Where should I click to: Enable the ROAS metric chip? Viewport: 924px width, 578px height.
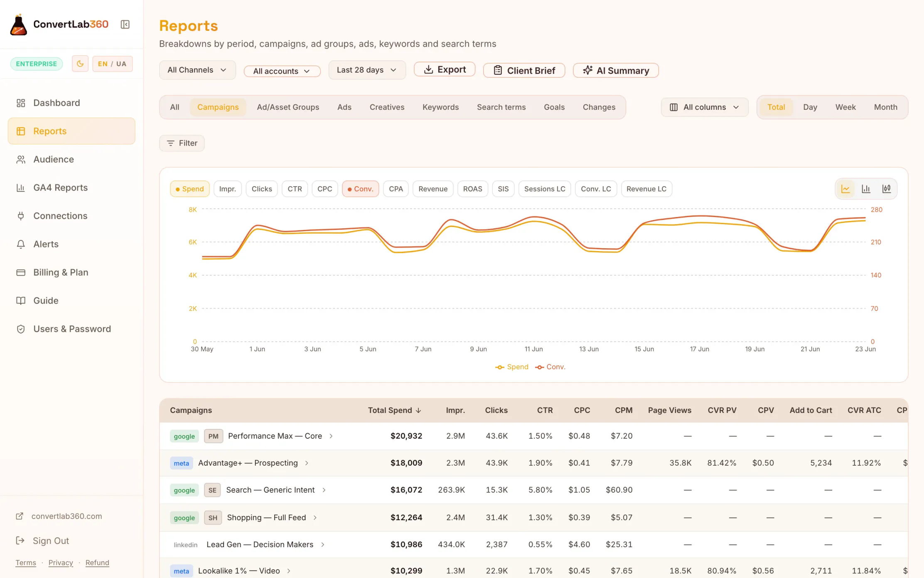(x=472, y=189)
